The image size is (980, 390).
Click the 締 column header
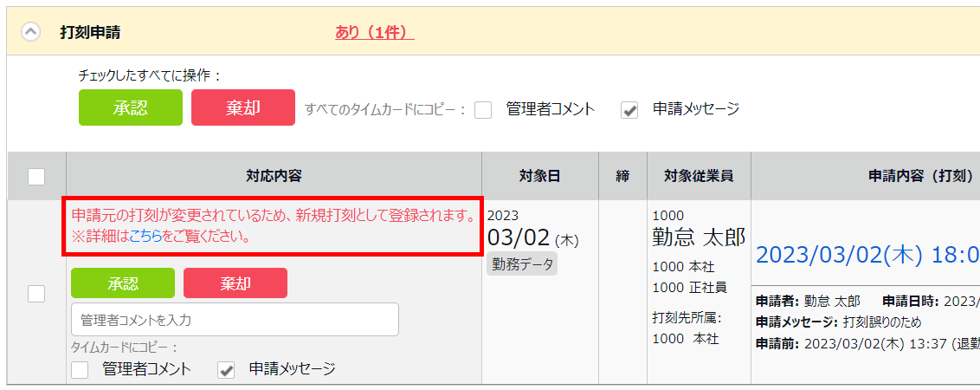pyautogui.click(x=622, y=177)
